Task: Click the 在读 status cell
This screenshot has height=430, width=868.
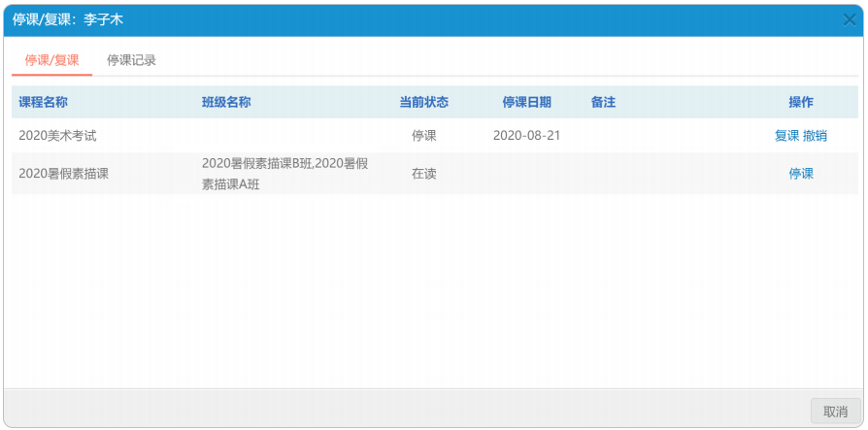Action: [x=423, y=174]
